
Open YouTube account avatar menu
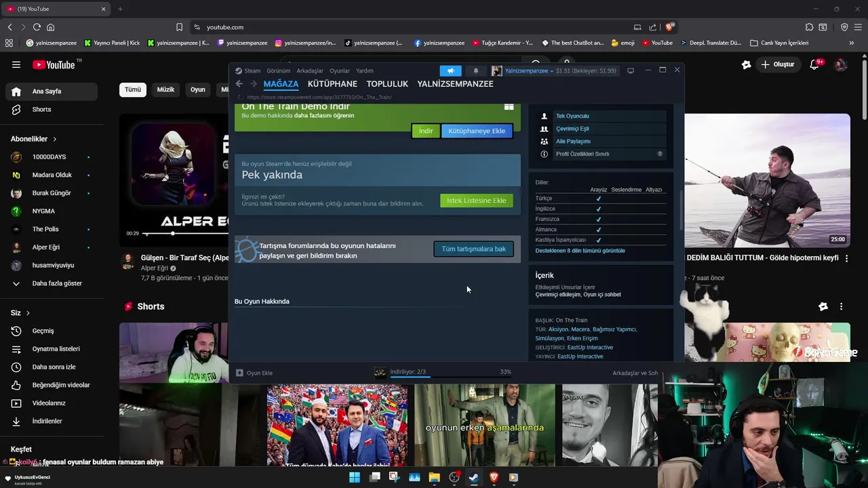click(841, 64)
